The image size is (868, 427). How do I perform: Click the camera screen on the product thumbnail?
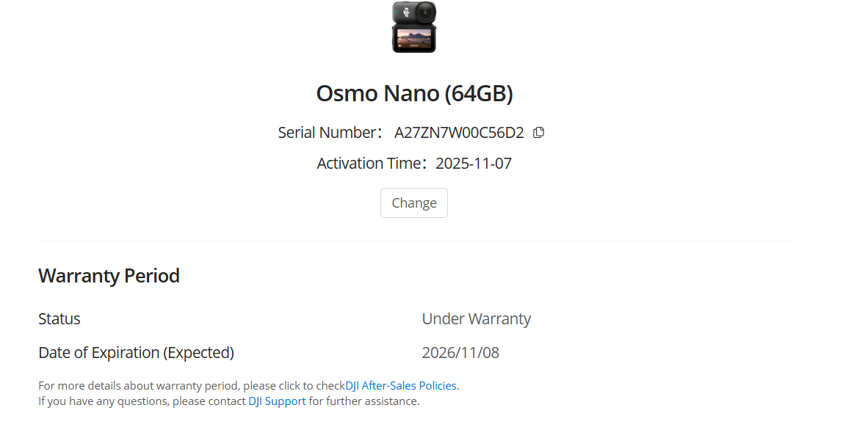coord(413,38)
